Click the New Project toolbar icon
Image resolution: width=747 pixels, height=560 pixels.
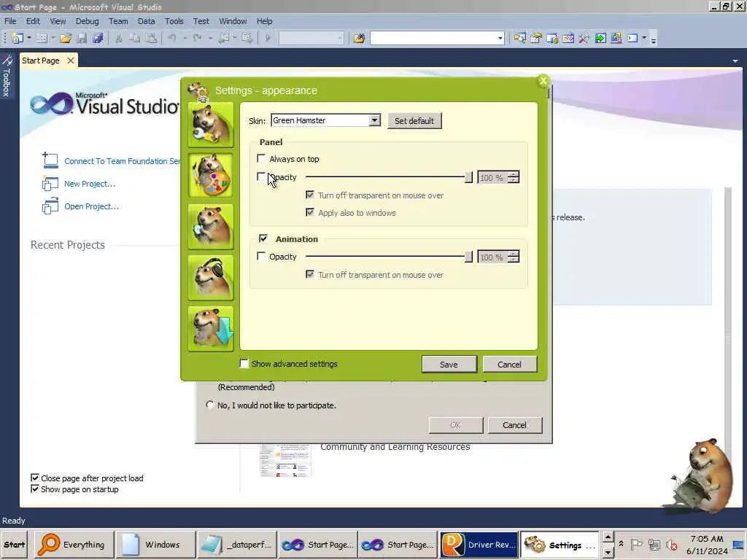[x=18, y=38]
